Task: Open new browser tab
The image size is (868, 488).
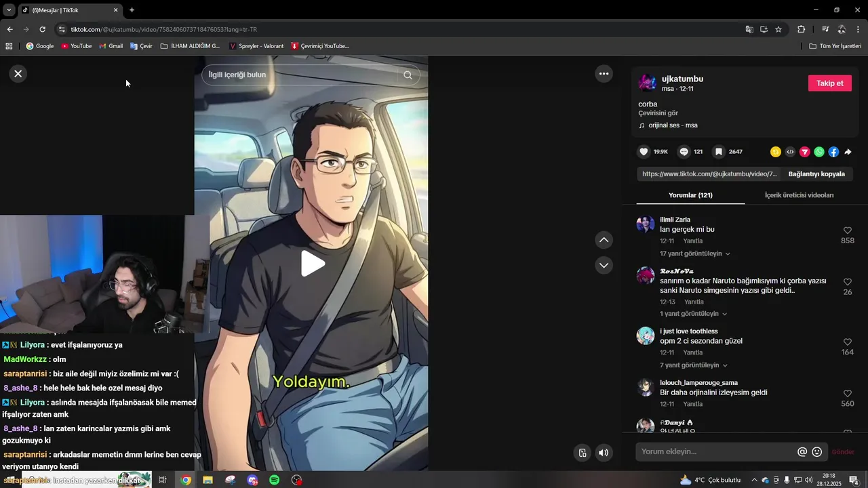Action: [x=132, y=10]
